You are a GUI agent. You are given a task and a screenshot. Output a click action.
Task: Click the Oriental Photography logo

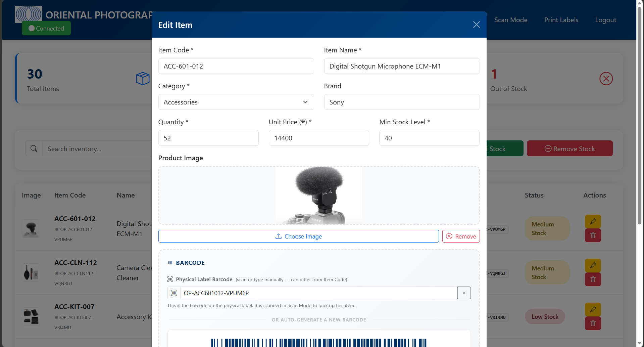coord(29,14)
